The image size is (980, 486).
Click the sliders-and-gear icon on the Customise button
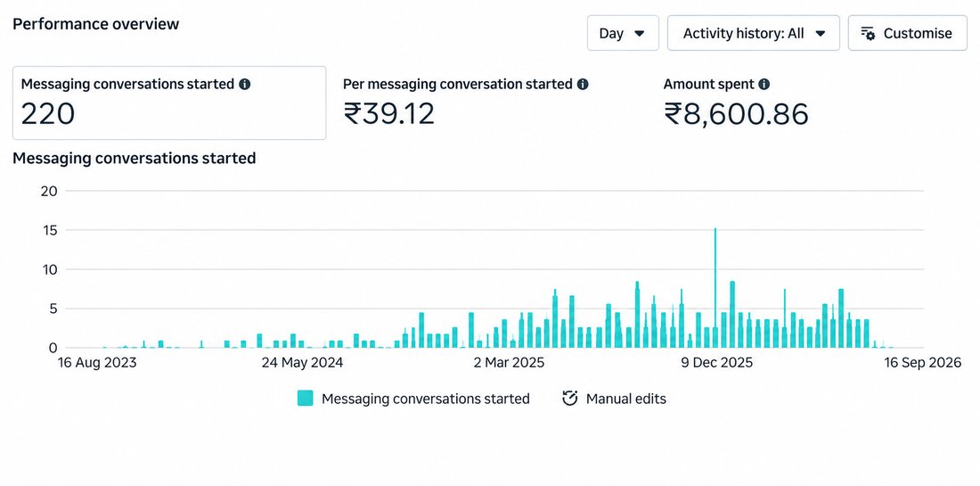[x=868, y=33]
